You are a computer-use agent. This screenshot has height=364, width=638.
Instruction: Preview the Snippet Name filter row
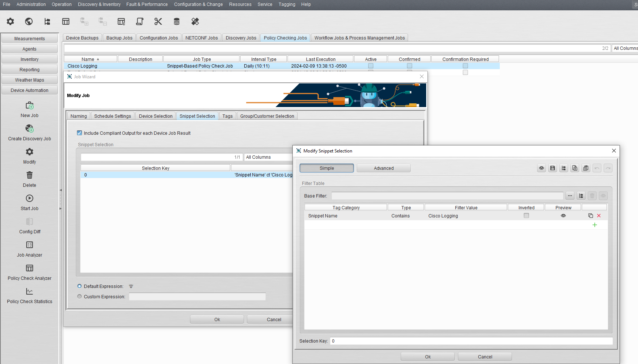coord(563,216)
